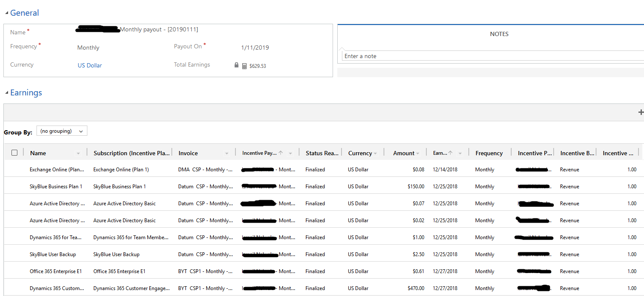Open the Currency column filter arrow
644x296 pixels.
(x=375, y=154)
